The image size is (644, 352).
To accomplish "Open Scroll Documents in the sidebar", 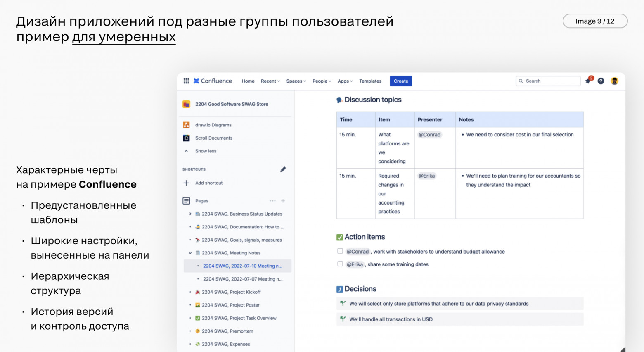I will 213,138.
